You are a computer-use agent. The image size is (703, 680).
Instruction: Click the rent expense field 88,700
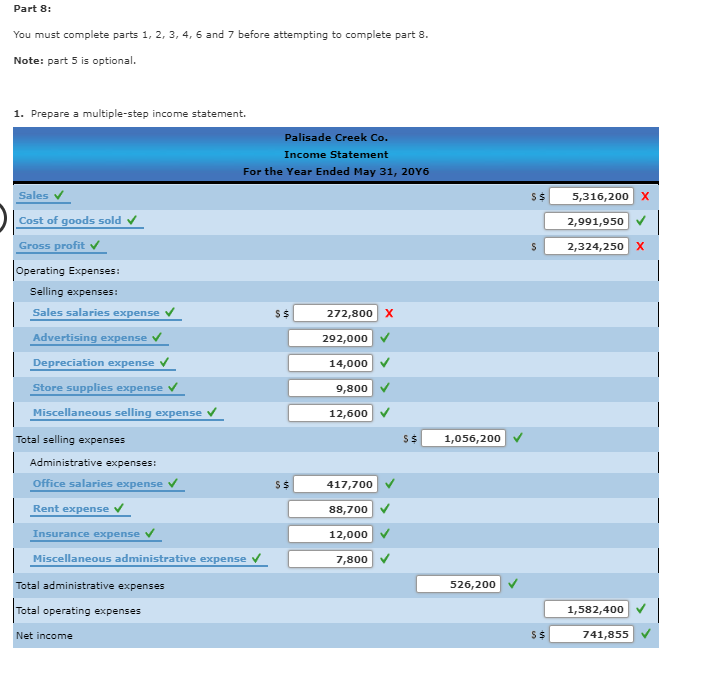coord(330,510)
